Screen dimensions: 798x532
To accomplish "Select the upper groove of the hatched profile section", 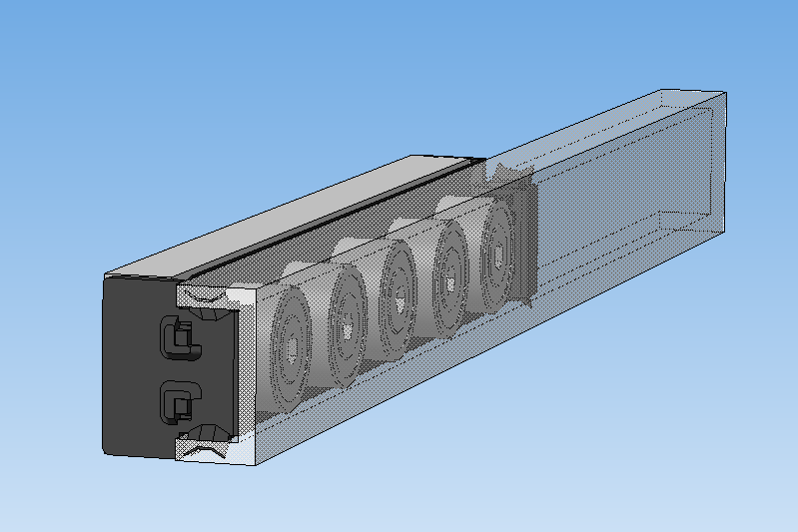I will coord(205,295).
